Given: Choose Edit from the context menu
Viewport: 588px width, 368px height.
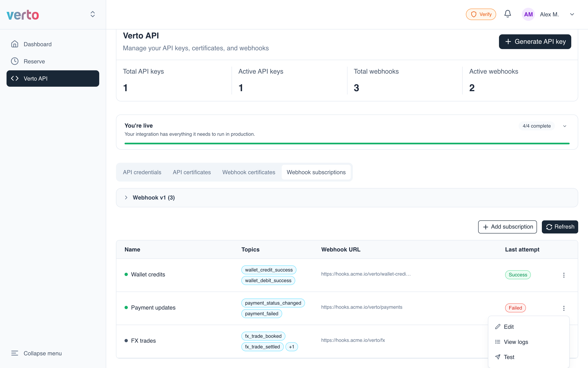Looking at the screenshot, I should (x=528, y=327).
